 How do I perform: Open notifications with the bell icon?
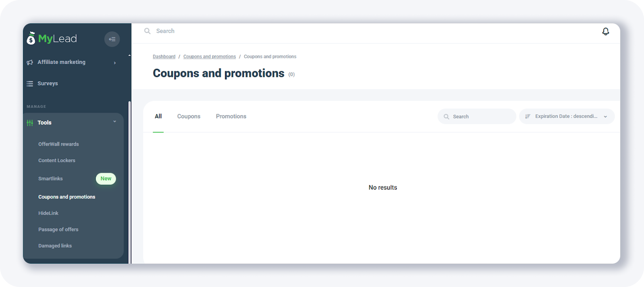click(x=605, y=31)
